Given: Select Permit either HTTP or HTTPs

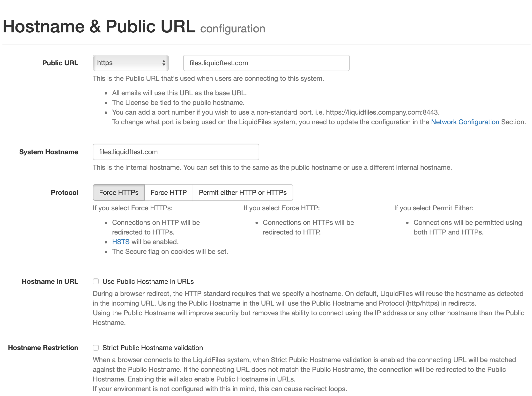Looking at the screenshot, I should point(243,192).
